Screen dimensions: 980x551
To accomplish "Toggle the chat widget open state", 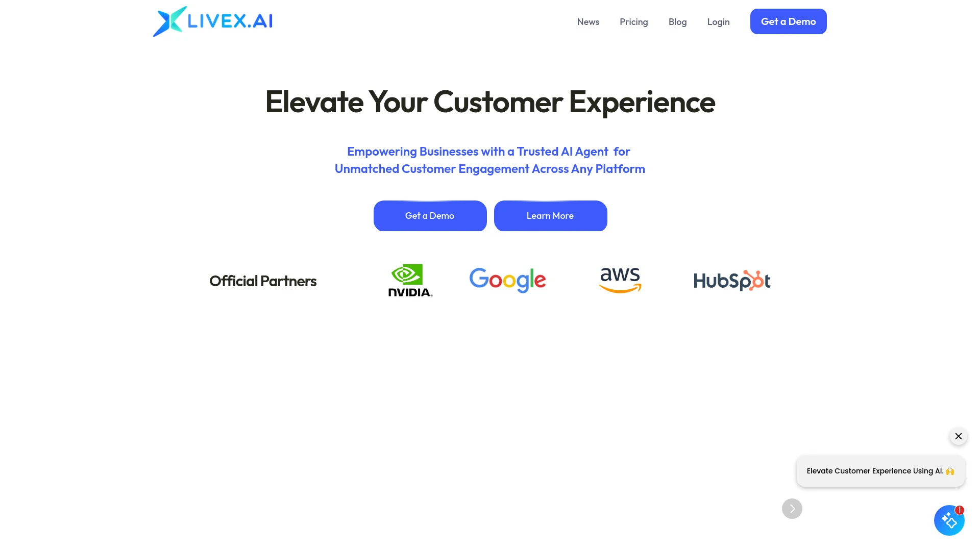I will point(950,520).
